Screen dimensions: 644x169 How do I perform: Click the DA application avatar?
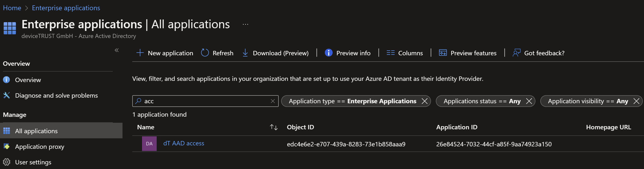tap(149, 143)
